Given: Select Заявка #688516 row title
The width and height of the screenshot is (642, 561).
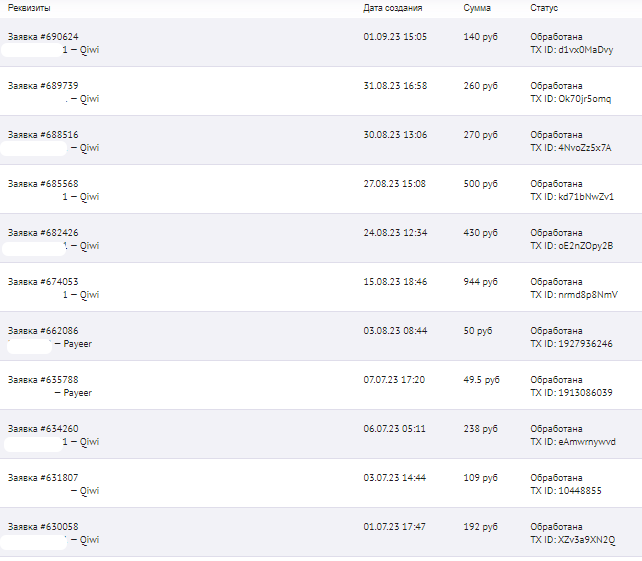Looking at the screenshot, I should pyautogui.click(x=43, y=135).
